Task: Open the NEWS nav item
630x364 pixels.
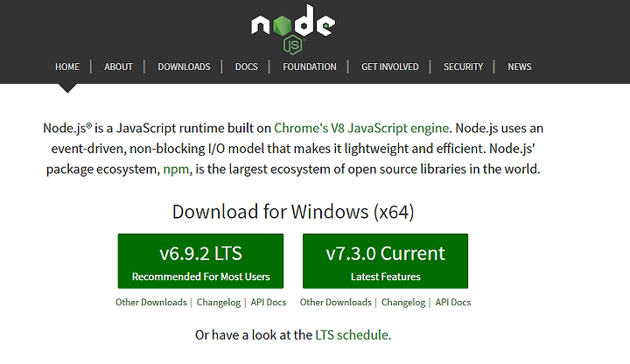Action: click(519, 66)
